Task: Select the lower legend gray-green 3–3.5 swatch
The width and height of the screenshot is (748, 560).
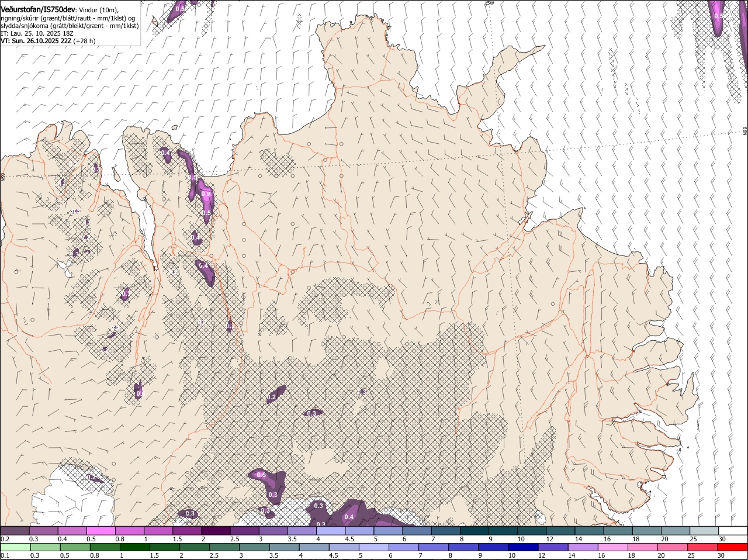Action: 254,547
